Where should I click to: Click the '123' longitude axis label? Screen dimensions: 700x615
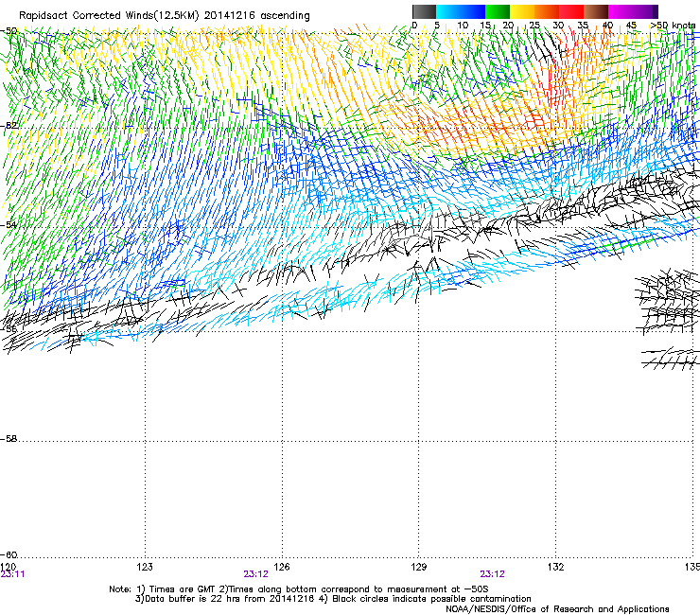point(145,567)
